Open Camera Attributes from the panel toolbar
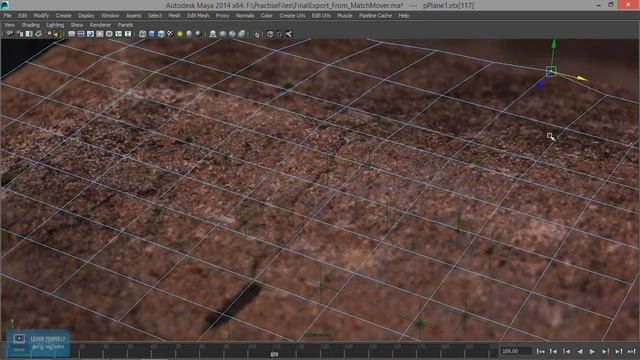 pos(20,34)
